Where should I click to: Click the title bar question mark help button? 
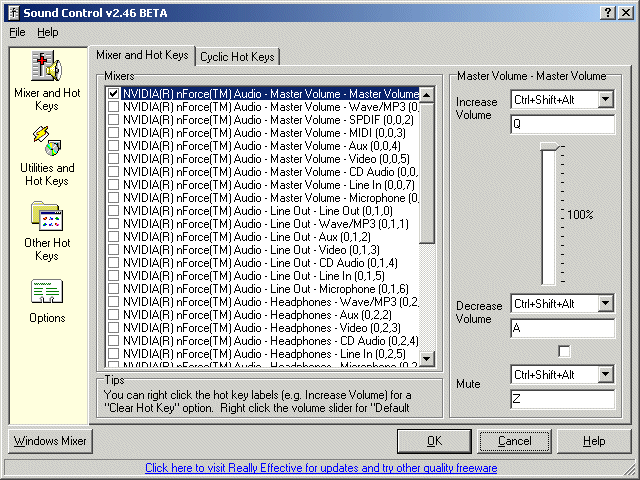[608, 13]
